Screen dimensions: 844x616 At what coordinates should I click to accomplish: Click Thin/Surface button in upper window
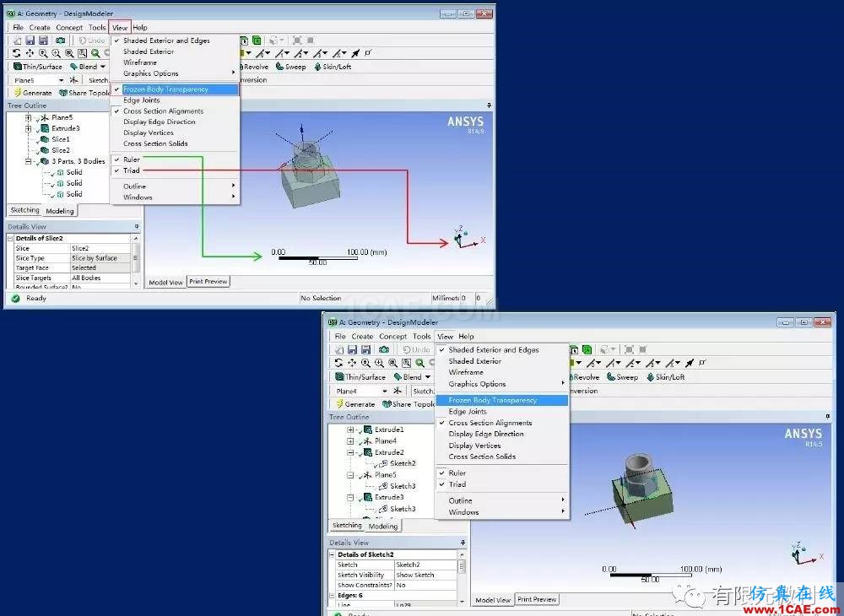click(x=38, y=67)
